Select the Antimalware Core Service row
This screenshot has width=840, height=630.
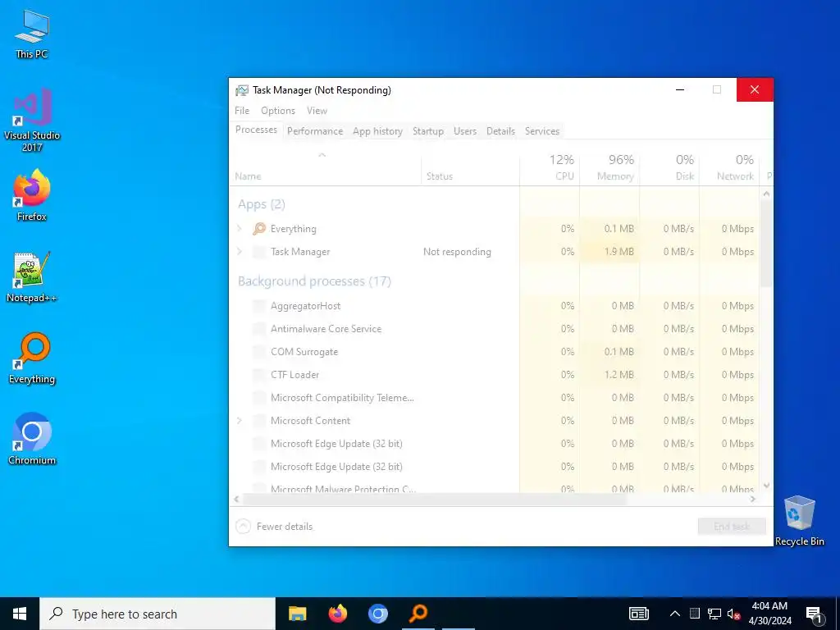coord(494,329)
